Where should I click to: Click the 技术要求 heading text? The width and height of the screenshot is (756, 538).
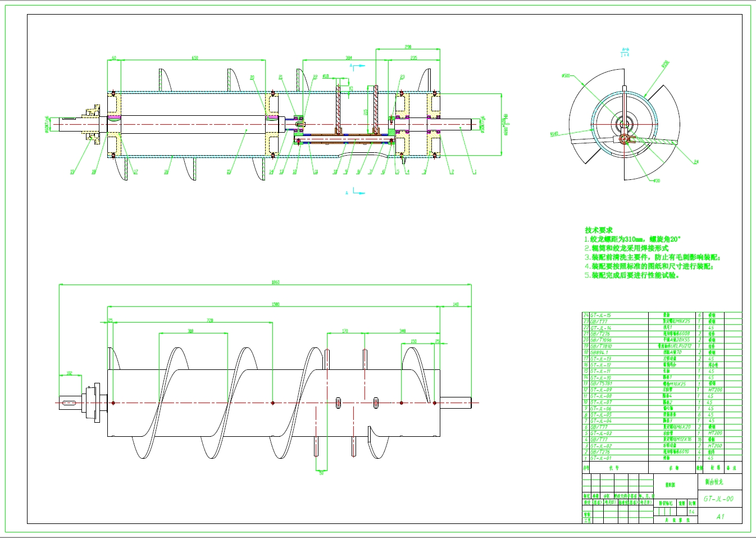pyautogui.click(x=598, y=230)
